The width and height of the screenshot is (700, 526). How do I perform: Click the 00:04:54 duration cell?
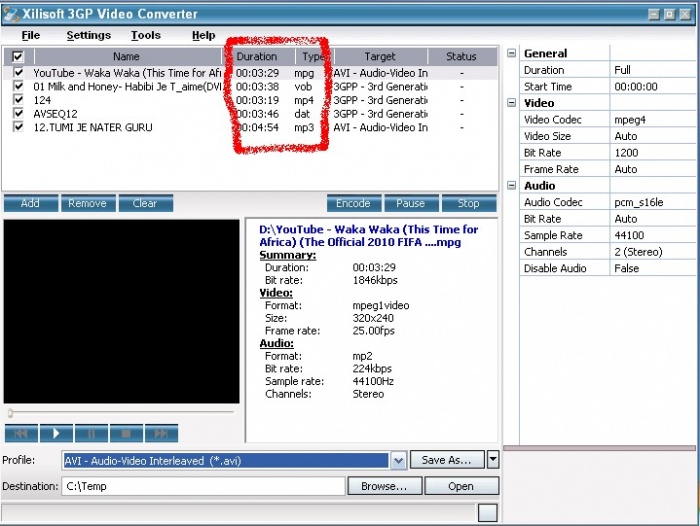(258, 127)
